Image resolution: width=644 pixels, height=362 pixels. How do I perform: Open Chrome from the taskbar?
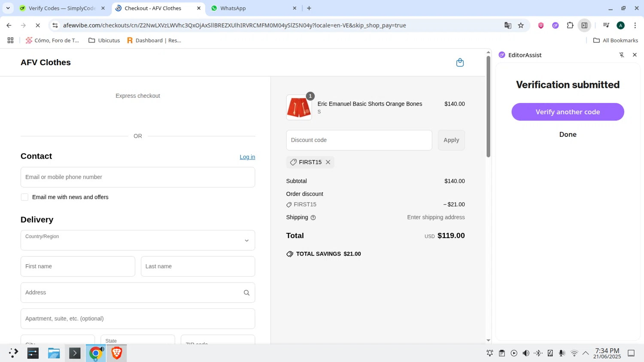96,353
